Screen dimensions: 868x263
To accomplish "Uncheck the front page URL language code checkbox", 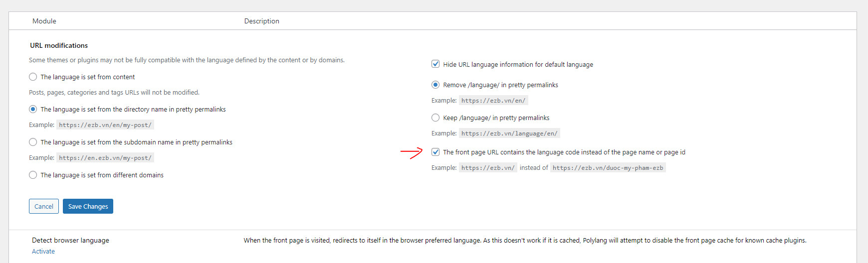I will pos(435,152).
